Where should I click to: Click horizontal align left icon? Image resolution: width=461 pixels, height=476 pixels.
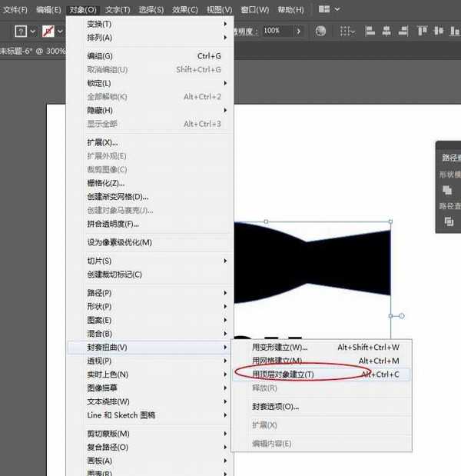tap(370, 31)
